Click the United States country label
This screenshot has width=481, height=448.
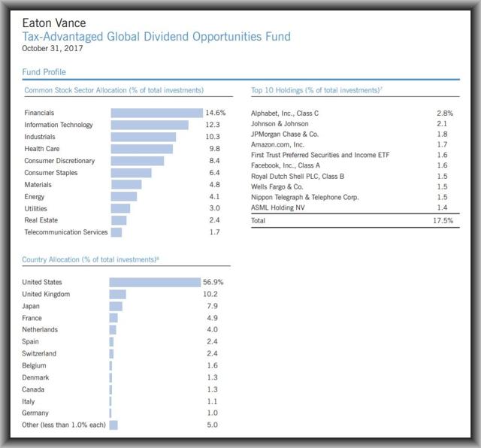(x=42, y=283)
